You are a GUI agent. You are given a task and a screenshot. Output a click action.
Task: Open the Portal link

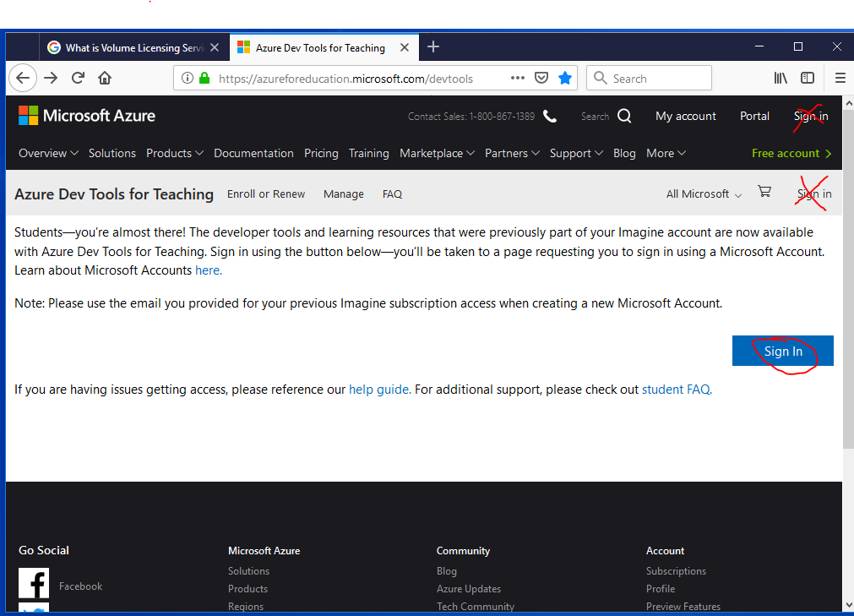click(754, 116)
